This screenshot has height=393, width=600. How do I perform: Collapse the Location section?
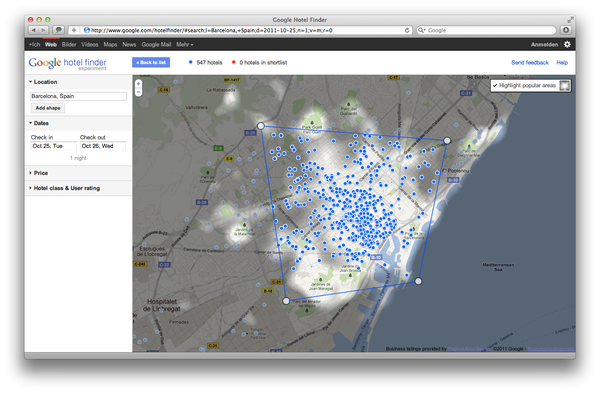tap(43, 82)
